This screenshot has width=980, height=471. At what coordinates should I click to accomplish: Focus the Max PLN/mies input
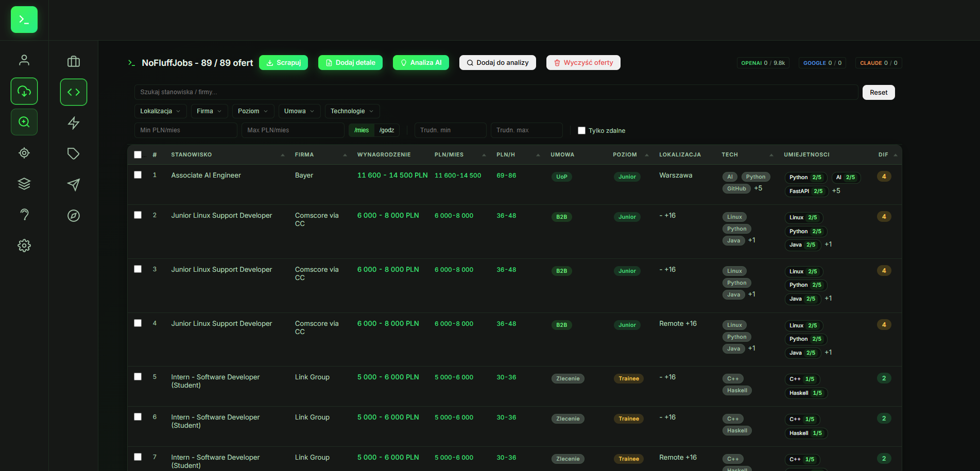pyautogui.click(x=293, y=130)
